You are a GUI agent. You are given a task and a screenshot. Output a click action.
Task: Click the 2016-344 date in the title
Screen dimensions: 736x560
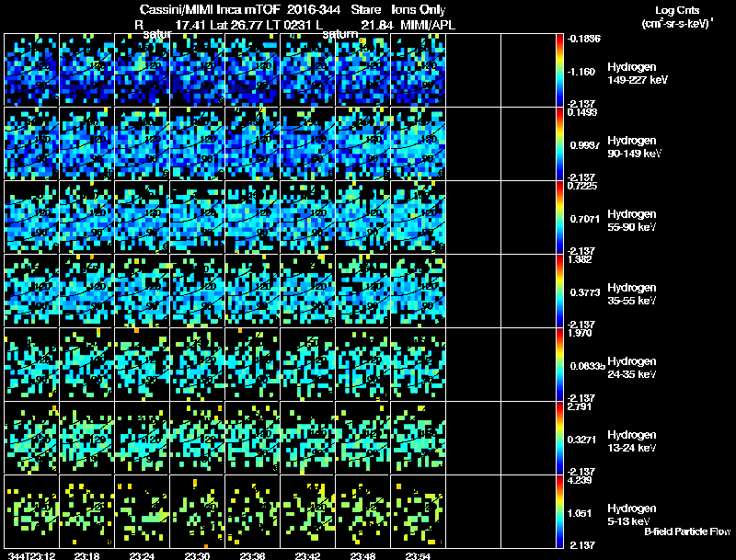tap(314, 10)
